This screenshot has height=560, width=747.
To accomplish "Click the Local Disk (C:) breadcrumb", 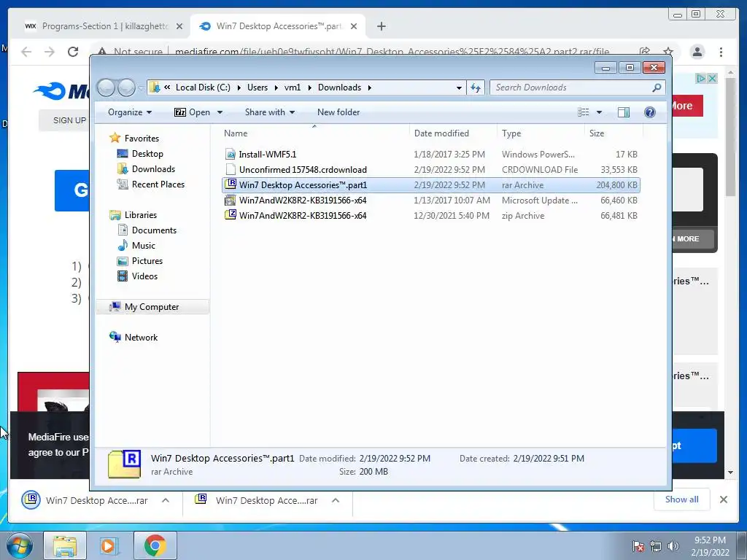I will point(203,87).
